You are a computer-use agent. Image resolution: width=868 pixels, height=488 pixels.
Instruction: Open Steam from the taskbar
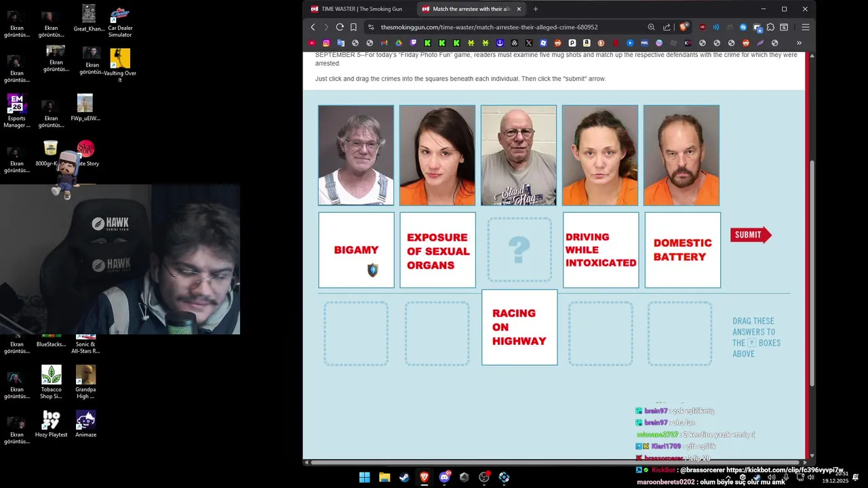[x=404, y=477]
